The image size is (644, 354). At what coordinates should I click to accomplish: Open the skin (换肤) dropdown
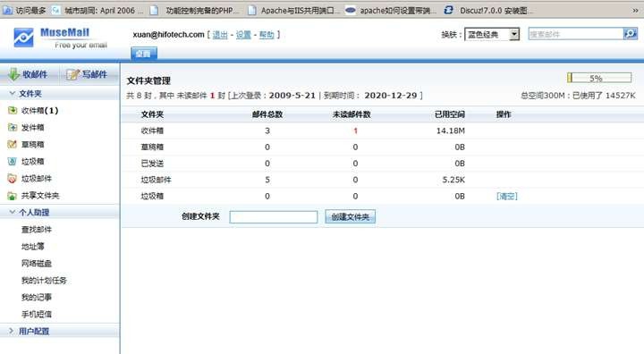tap(492, 35)
